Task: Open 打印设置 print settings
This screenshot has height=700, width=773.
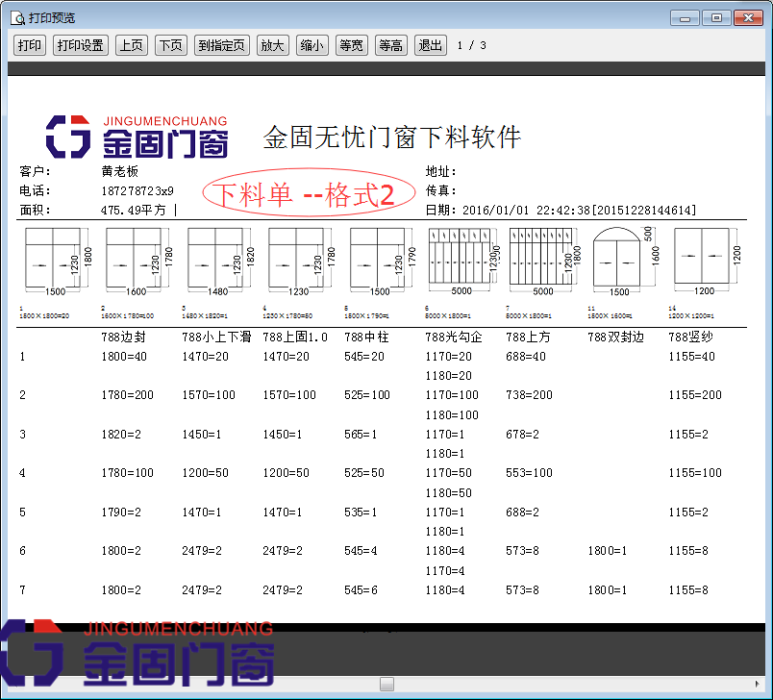Action: 80,44
